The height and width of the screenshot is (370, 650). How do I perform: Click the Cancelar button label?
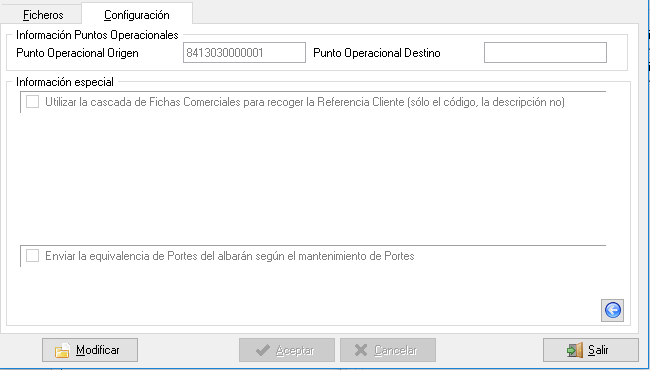[395, 351]
